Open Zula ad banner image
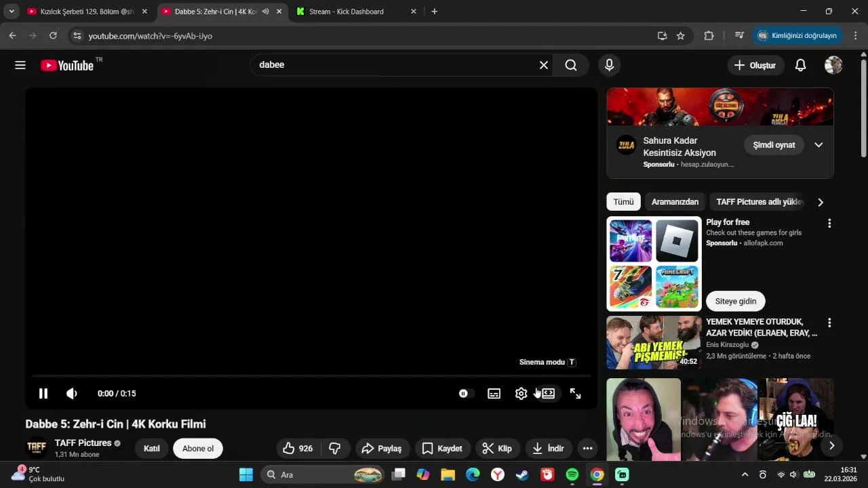Viewport: 868px width, 488px height. pos(720,106)
